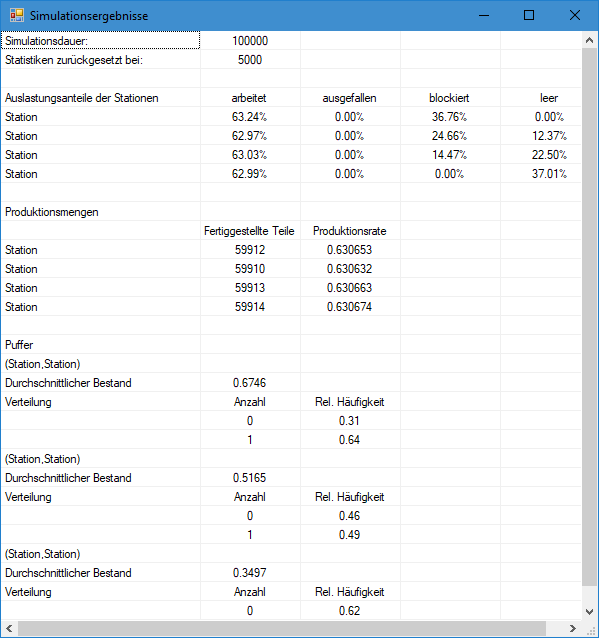Select the Simulationsdauer label cell
This screenshot has width=599, height=638.
[101, 41]
